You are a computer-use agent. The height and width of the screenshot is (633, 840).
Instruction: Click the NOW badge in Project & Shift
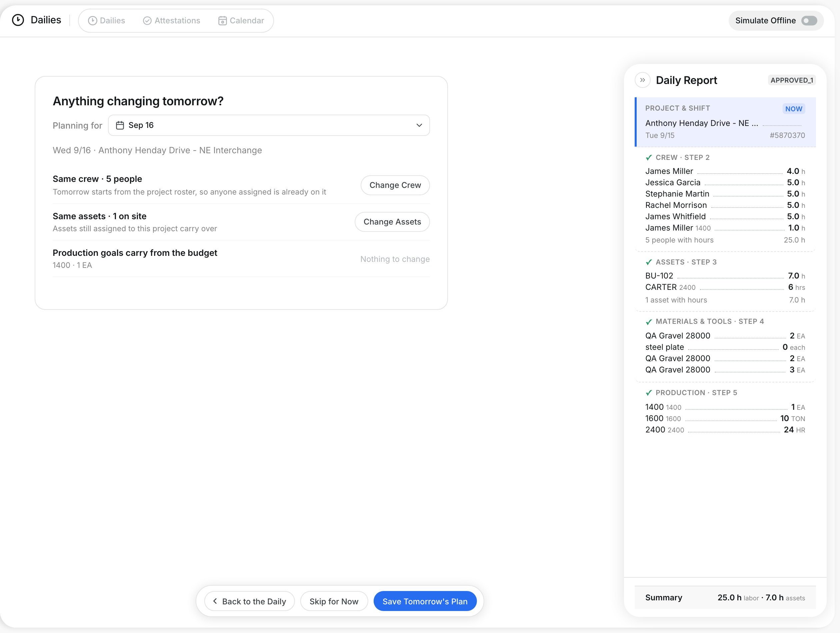[793, 109]
